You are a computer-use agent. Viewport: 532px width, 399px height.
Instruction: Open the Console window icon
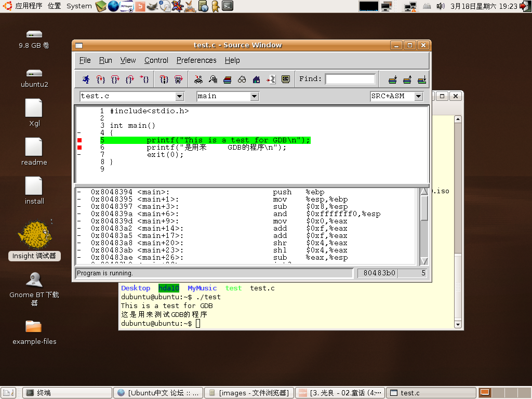286,79
